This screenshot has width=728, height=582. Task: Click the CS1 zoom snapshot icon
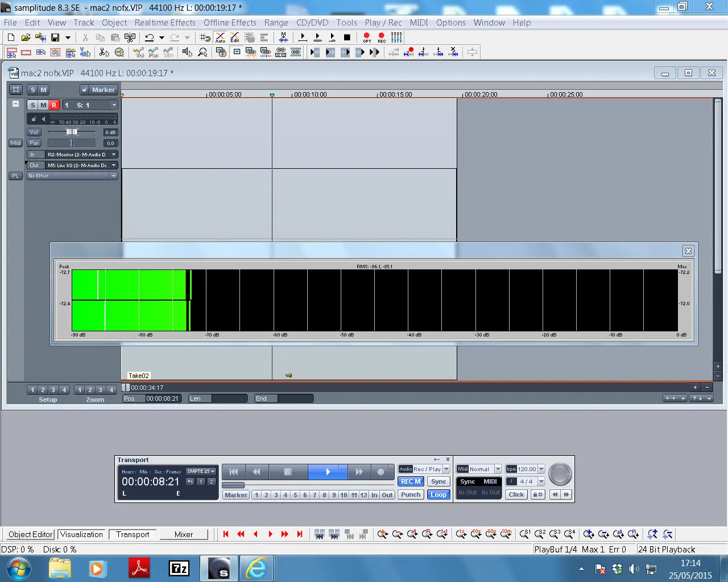tap(524, 534)
